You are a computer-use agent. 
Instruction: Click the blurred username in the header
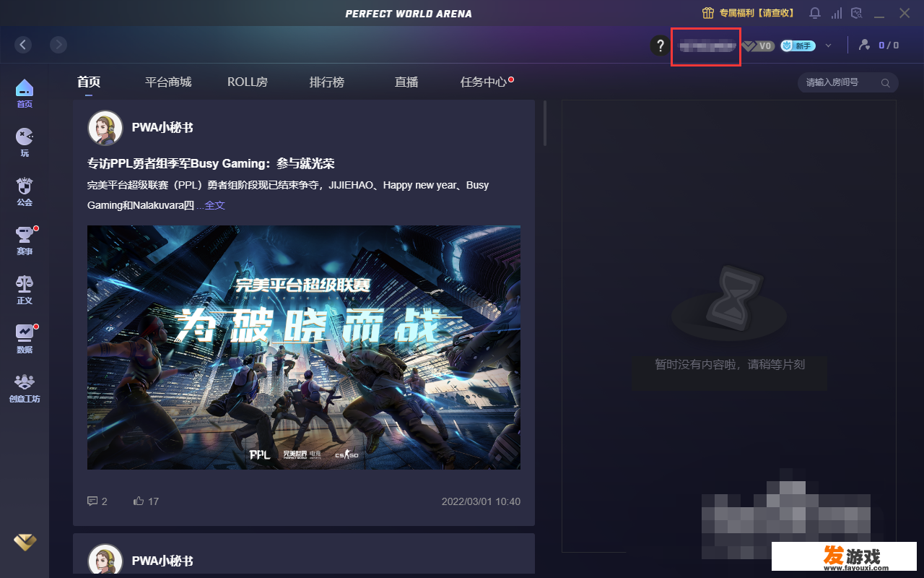coord(707,46)
